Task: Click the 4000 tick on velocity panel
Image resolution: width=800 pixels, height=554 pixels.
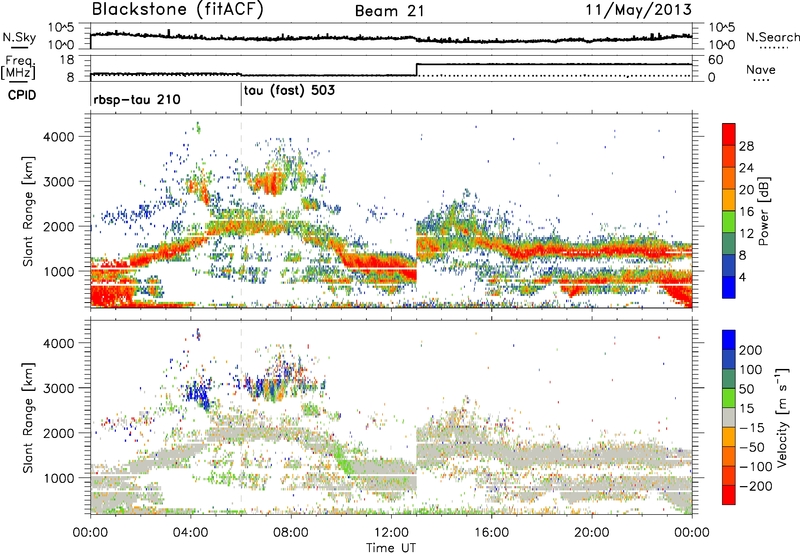Action: click(59, 343)
